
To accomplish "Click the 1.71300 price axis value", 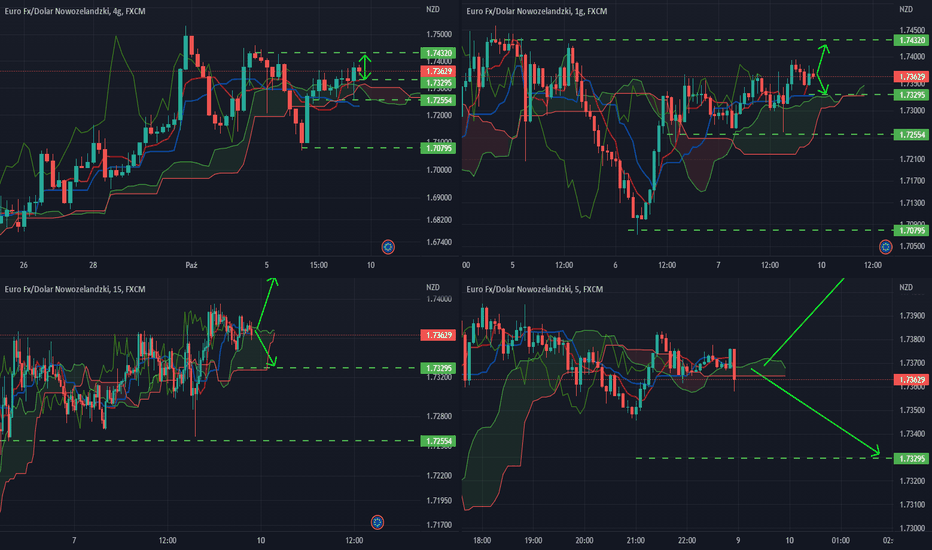I will click(912, 203).
